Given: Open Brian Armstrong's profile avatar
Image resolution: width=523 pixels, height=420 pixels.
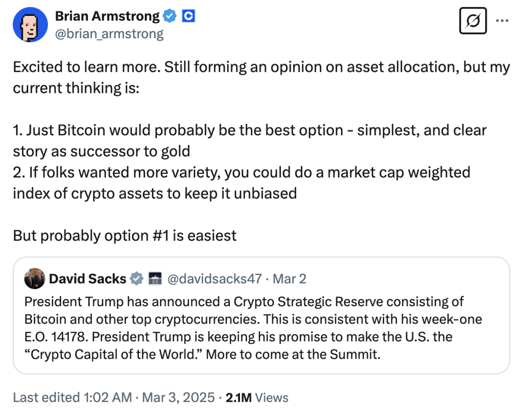Looking at the screenshot, I should [x=30, y=24].
